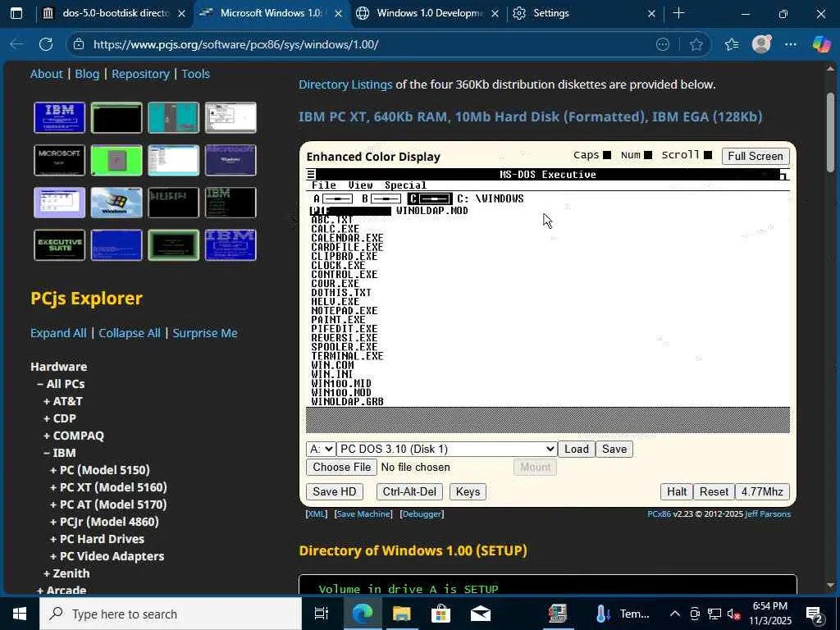
Task: Click the Save disk button
Action: pyautogui.click(x=614, y=449)
